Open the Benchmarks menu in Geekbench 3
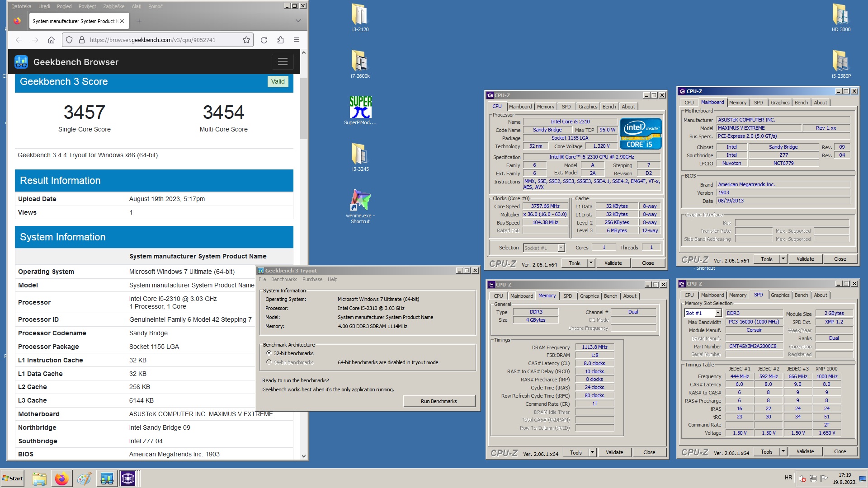 click(284, 279)
